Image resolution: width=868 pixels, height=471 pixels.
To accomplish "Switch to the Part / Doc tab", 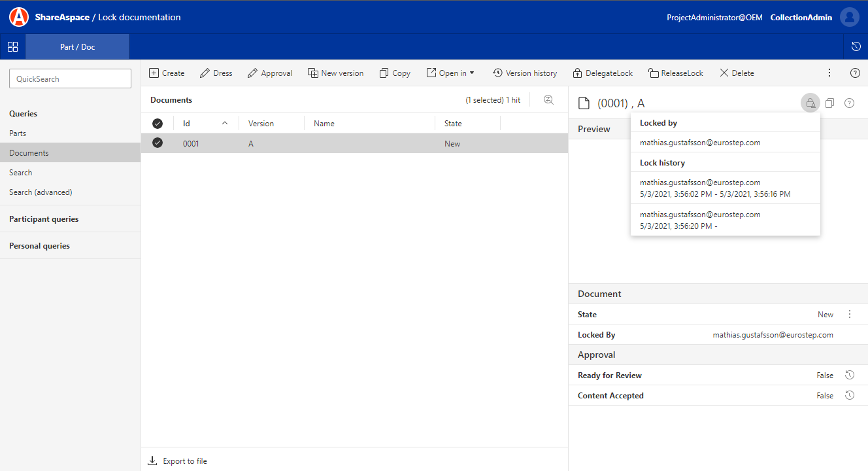I will tap(78, 47).
